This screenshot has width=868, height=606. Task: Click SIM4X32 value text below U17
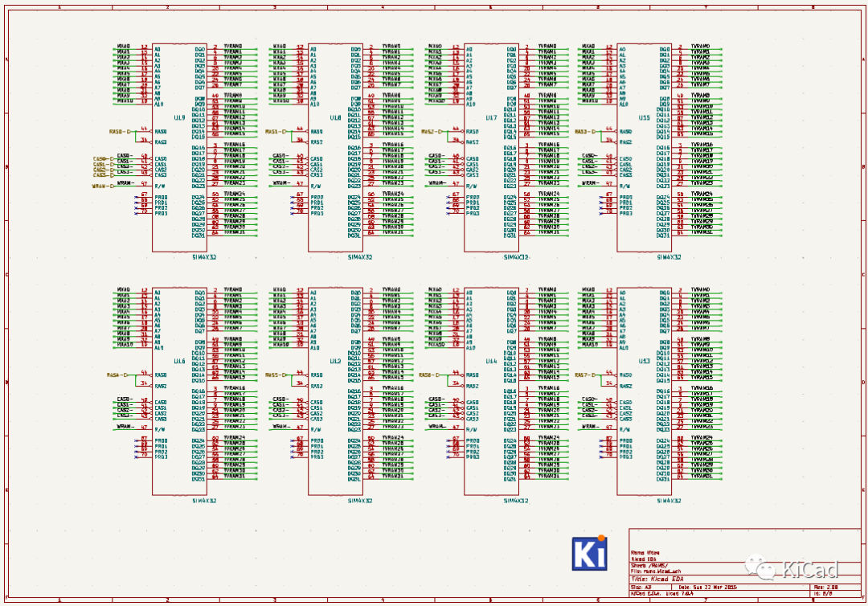pyautogui.click(x=516, y=257)
